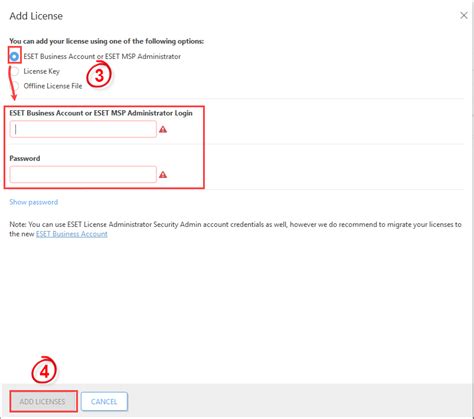Select ESET Business Account radio option
This screenshot has height=419, width=474.
(x=14, y=56)
